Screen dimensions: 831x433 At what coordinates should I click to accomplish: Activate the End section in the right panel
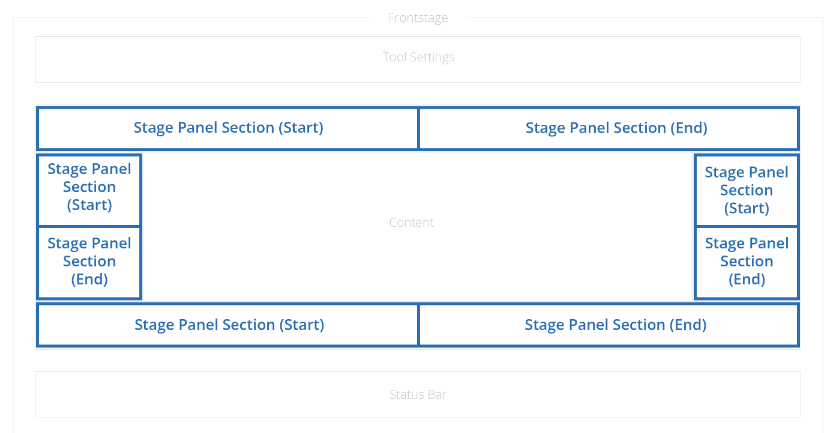(746, 261)
